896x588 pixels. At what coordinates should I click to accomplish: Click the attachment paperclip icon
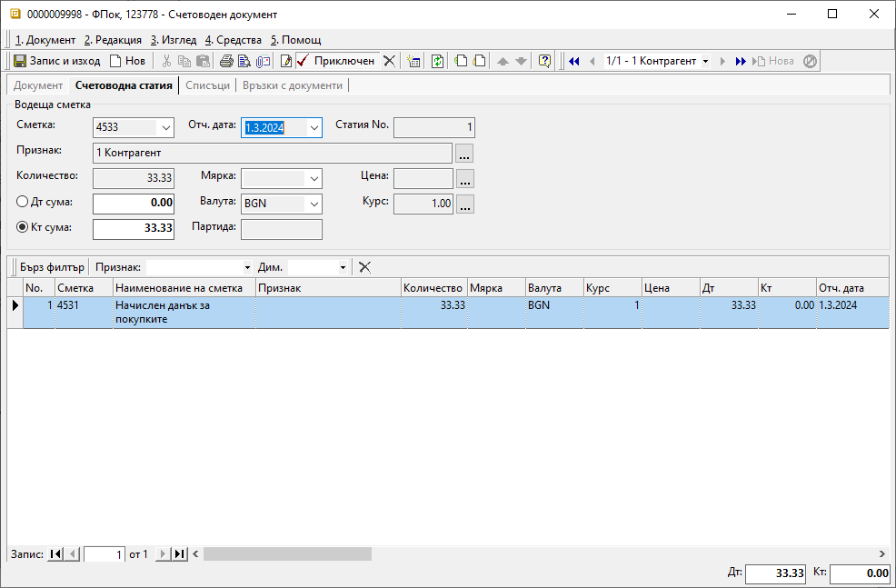(264, 61)
